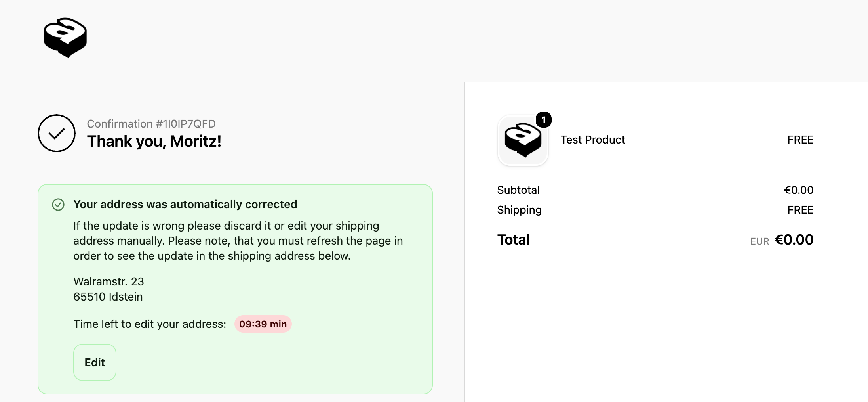Click the 65510 Idstein postal line
868x402 pixels.
[x=108, y=297]
